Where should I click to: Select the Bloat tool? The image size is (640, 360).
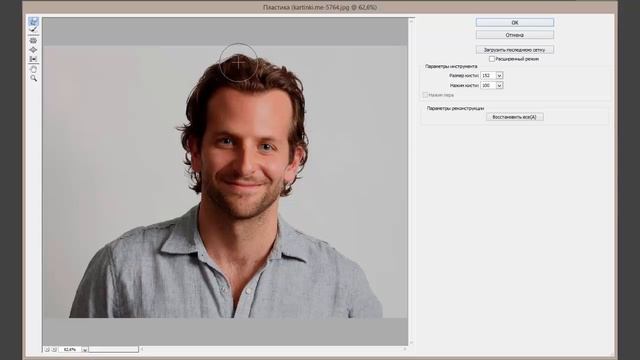pos(33,50)
